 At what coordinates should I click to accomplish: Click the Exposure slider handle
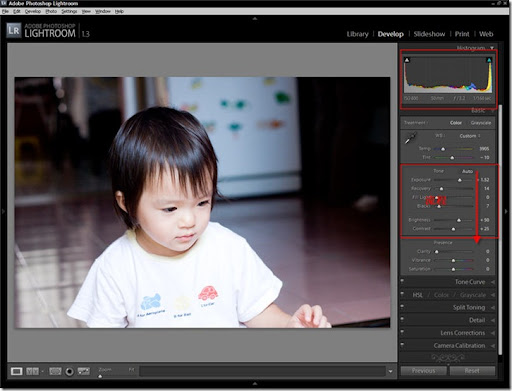(x=460, y=180)
